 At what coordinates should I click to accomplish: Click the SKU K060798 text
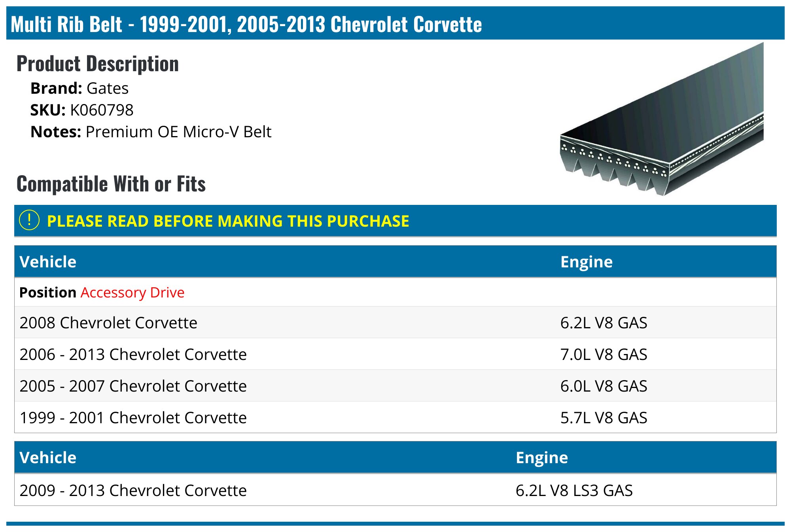pos(82,110)
